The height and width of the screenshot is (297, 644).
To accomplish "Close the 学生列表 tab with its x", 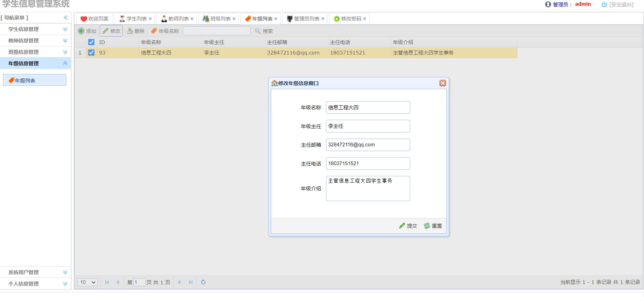I will point(150,19).
